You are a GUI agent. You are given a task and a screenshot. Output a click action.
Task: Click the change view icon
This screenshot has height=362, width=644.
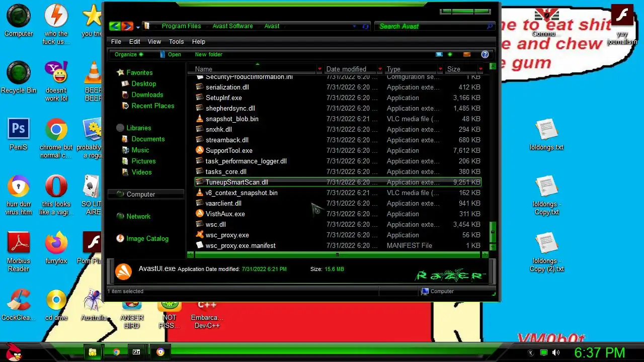coord(439,54)
